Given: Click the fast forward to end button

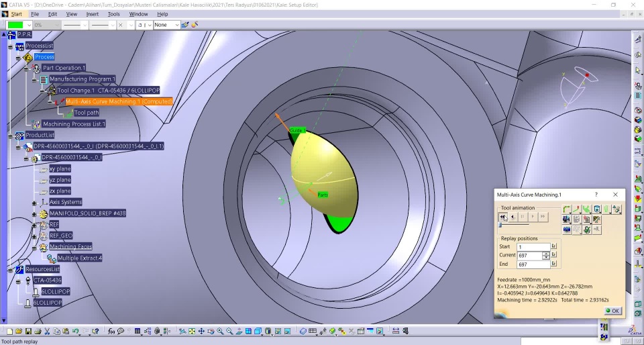Looking at the screenshot, I should point(543,216).
